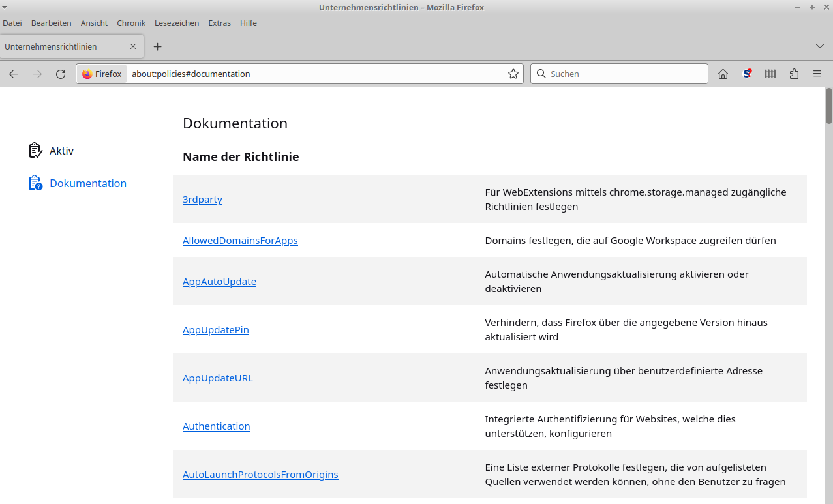Open the AutoLaunchProtocolsFromOrigins policy link
833x504 pixels.
(260, 475)
